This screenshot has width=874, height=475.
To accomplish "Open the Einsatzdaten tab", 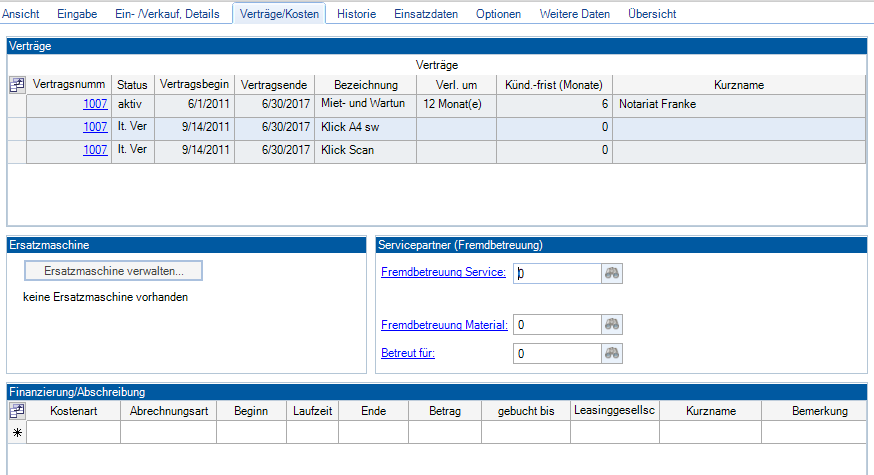I will [x=426, y=14].
